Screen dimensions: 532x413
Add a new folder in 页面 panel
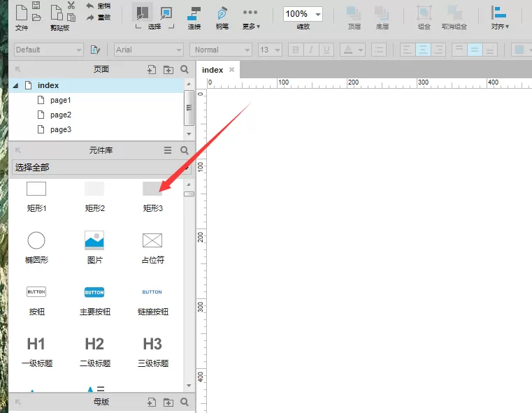click(x=168, y=70)
